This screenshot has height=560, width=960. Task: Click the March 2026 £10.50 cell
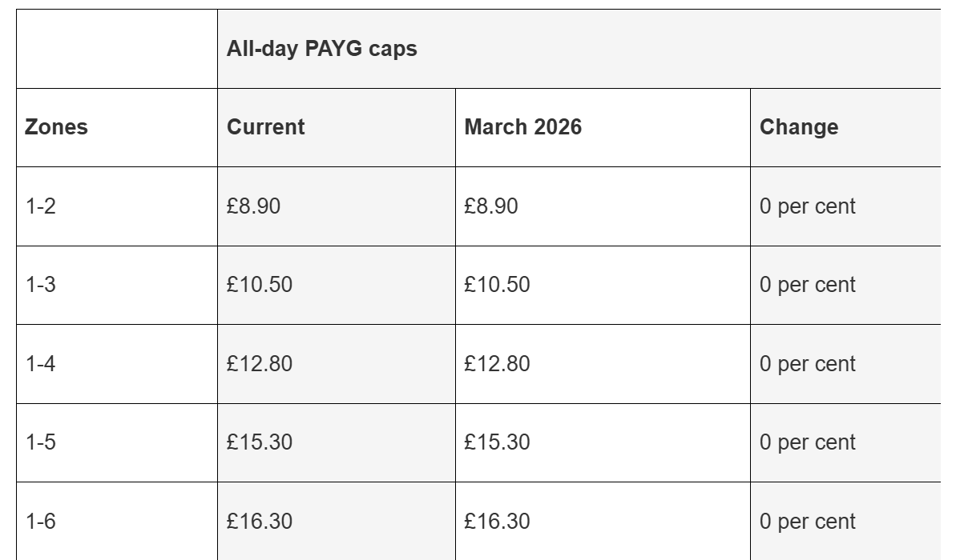pyautogui.click(x=602, y=285)
